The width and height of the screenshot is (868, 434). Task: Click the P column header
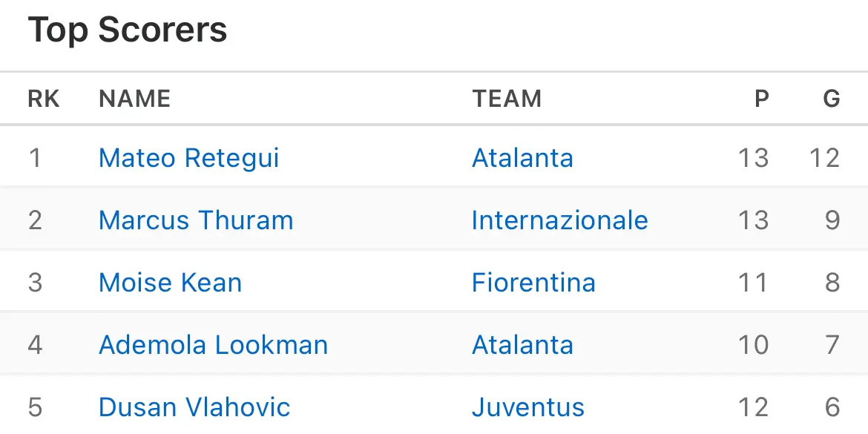coord(762,99)
